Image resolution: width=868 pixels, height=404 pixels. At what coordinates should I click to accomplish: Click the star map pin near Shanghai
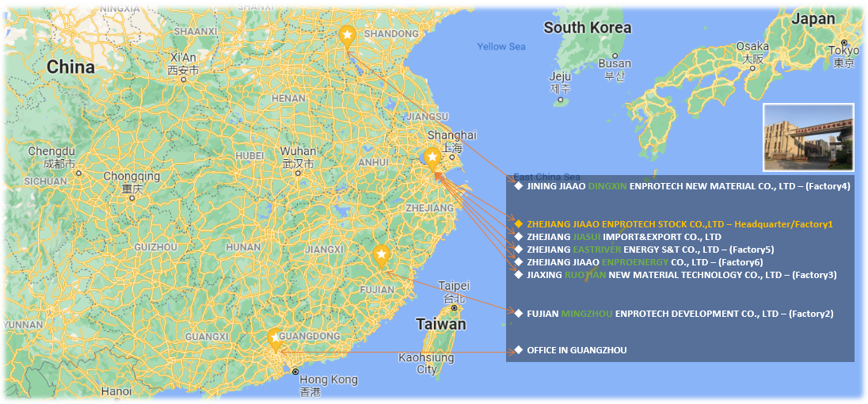(432, 158)
